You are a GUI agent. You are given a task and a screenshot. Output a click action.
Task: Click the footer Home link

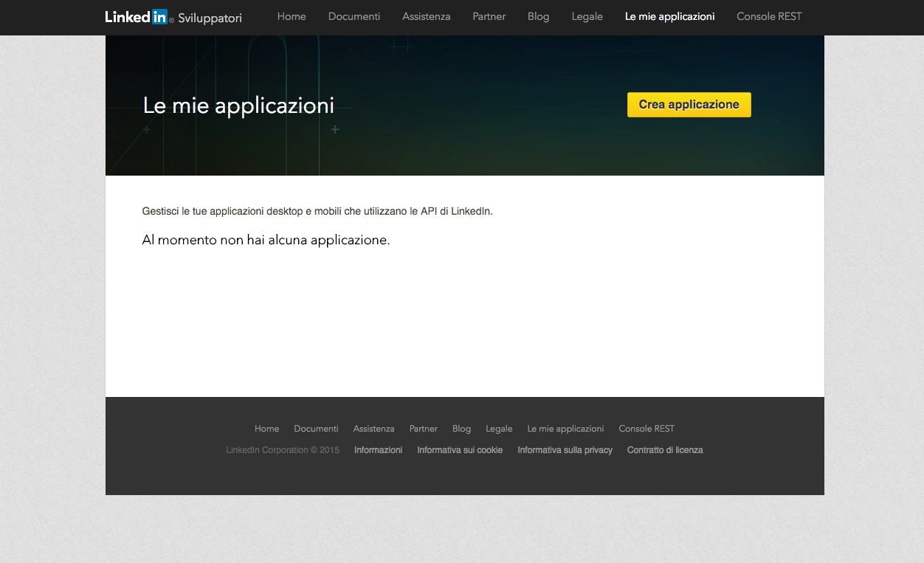click(x=266, y=429)
